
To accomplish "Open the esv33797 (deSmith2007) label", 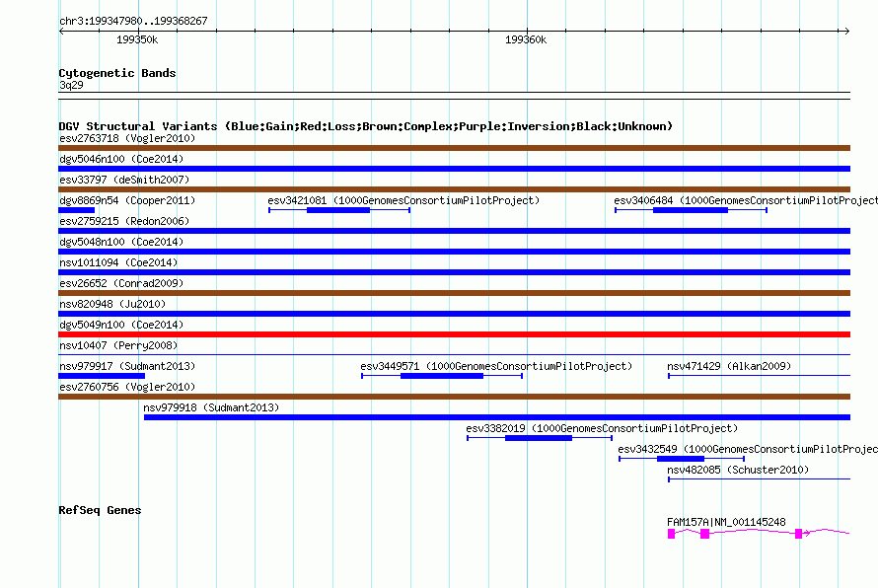I will [124, 180].
